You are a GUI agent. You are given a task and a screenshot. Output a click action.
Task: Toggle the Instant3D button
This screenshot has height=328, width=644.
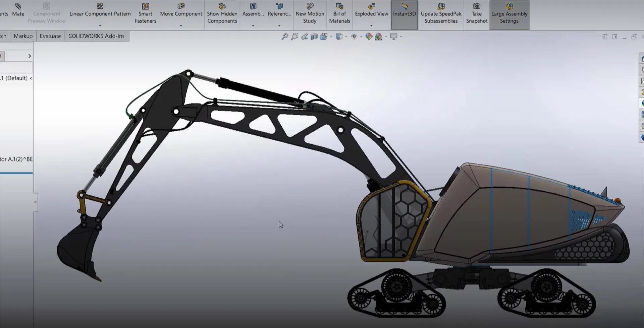pos(404,15)
